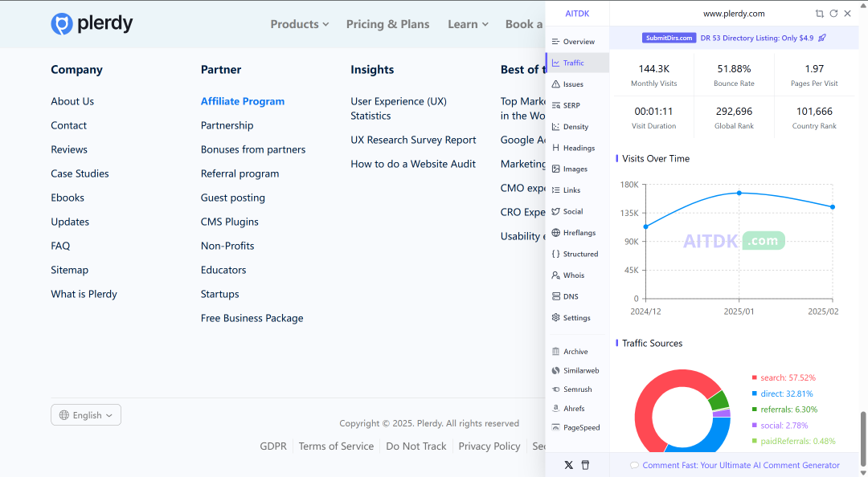This screenshot has height=477, width=868.
Task: Switch to the AITDK tab title
Action: (577, 14)
